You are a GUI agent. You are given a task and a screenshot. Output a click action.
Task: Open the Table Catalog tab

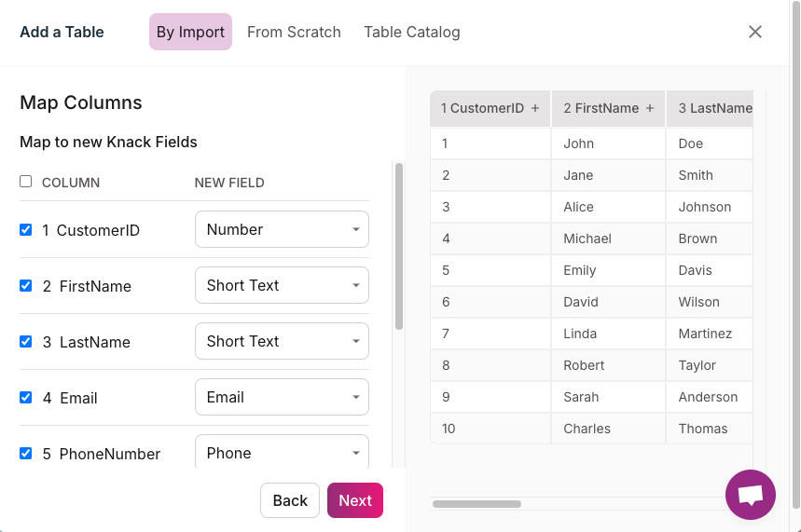coord(411,32)
